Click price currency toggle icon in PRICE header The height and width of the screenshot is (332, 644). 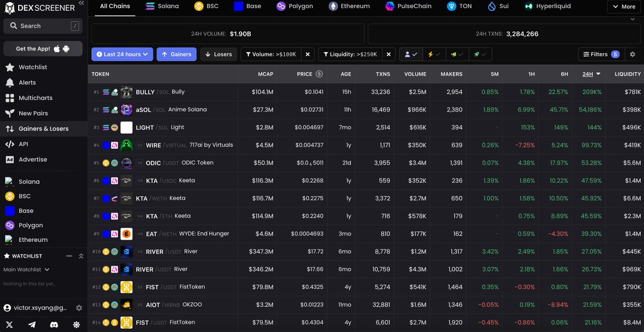tap(319, 74)
